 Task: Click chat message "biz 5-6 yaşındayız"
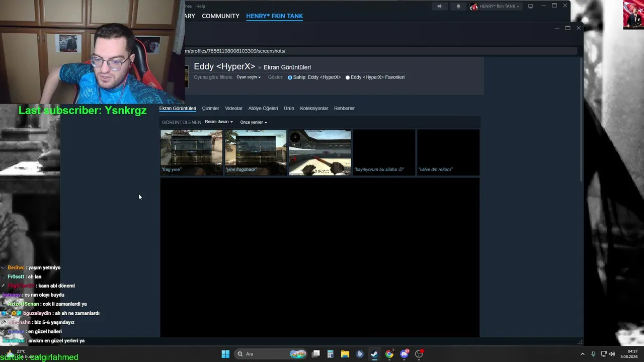tap(54, 322)
